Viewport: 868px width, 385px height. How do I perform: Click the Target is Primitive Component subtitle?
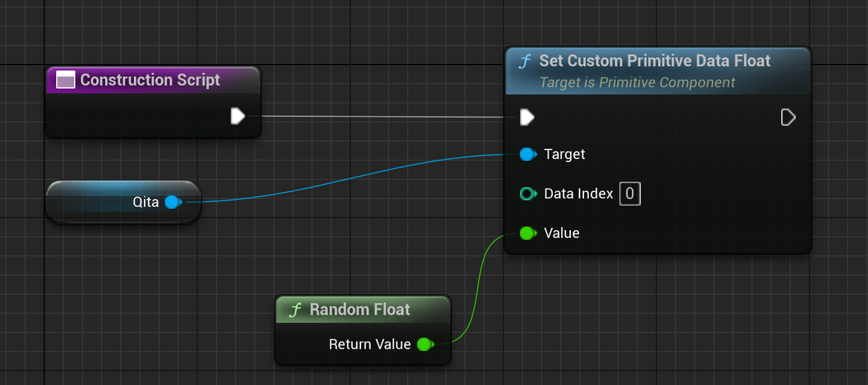coord(637,83)
